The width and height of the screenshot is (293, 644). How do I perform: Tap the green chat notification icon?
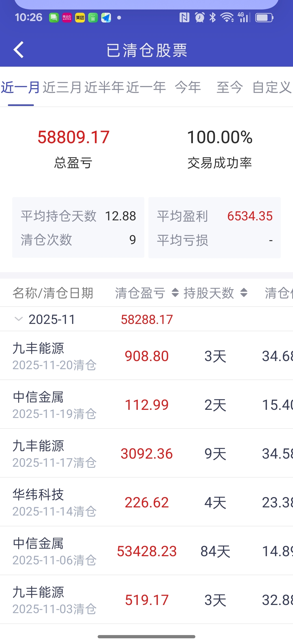click(54, 18)
